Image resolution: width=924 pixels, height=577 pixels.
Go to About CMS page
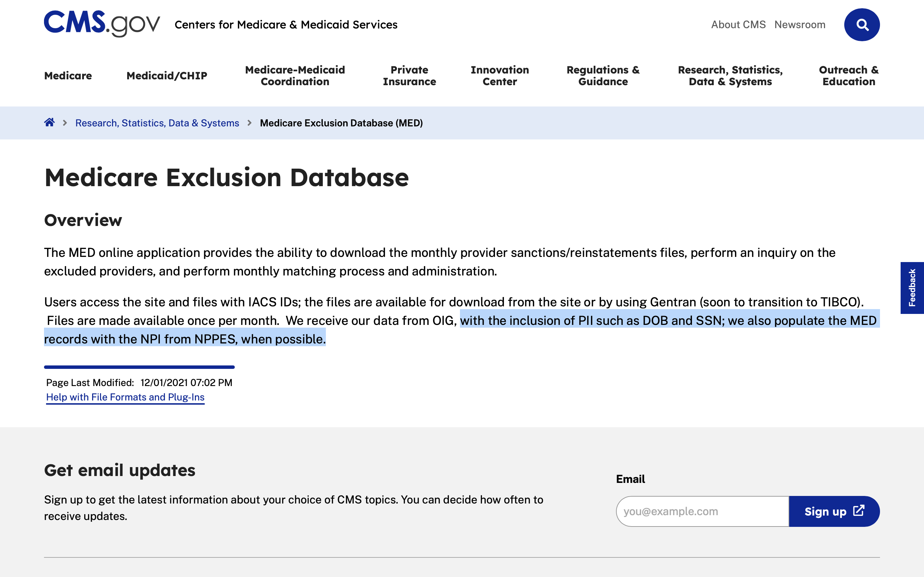[x=738, y=25]
